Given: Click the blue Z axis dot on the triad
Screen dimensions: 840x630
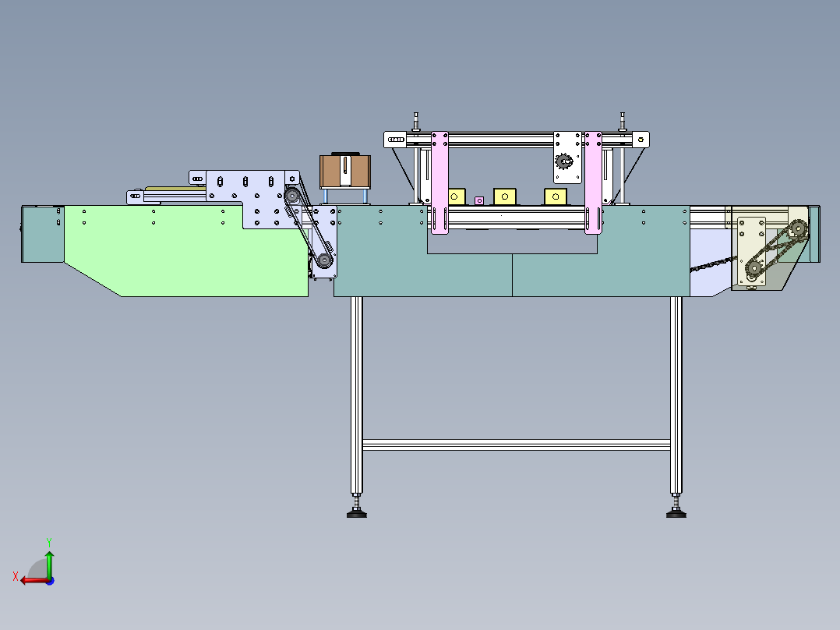Looking at the screenshot, I should pos(50,581).
